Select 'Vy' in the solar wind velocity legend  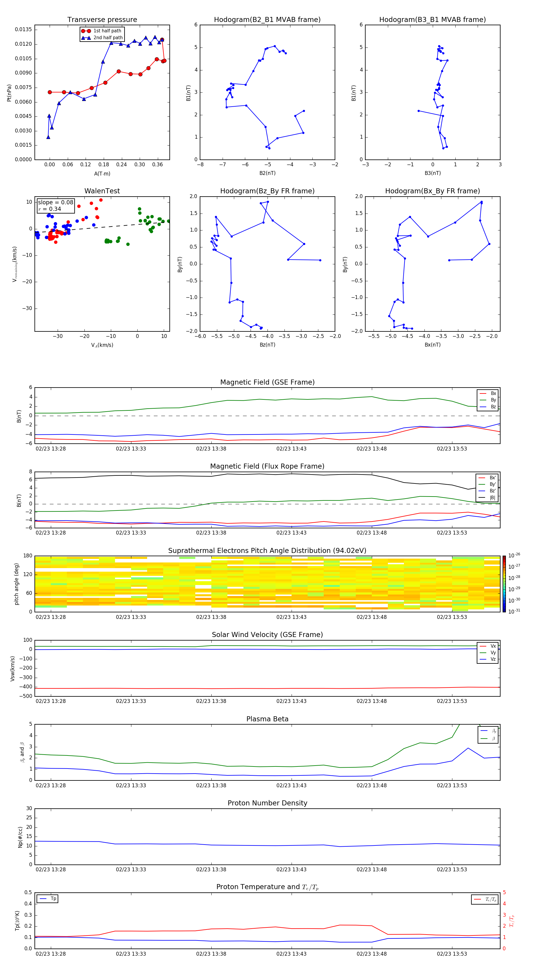488,652
